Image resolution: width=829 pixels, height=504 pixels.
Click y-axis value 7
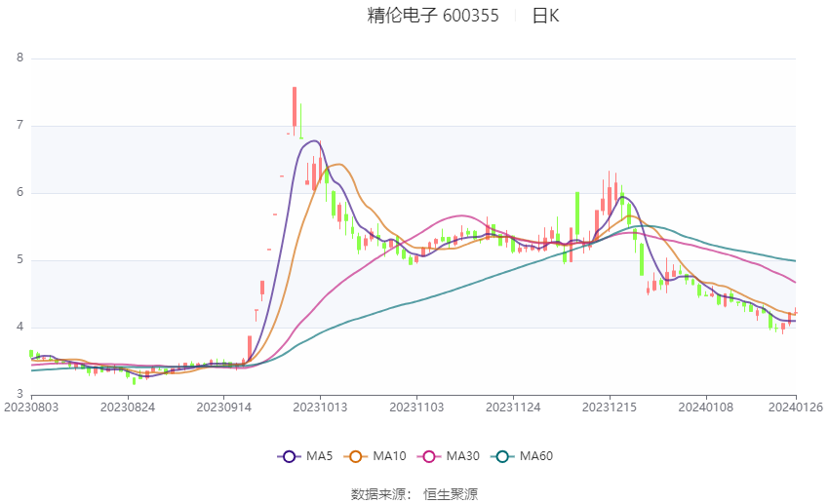20,125
